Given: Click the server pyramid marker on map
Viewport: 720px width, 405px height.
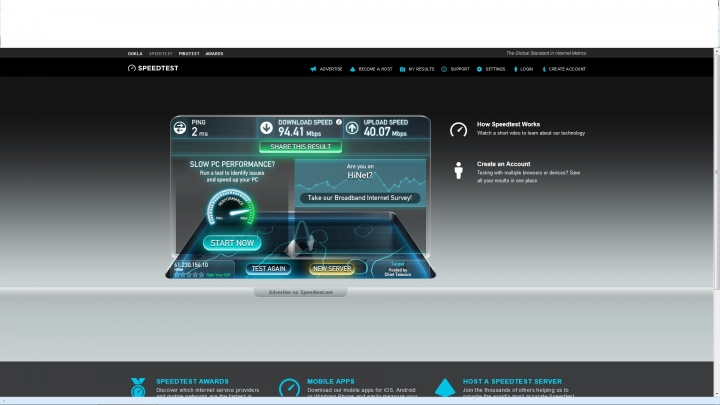Looking at the screenshot, I should 294,248.
